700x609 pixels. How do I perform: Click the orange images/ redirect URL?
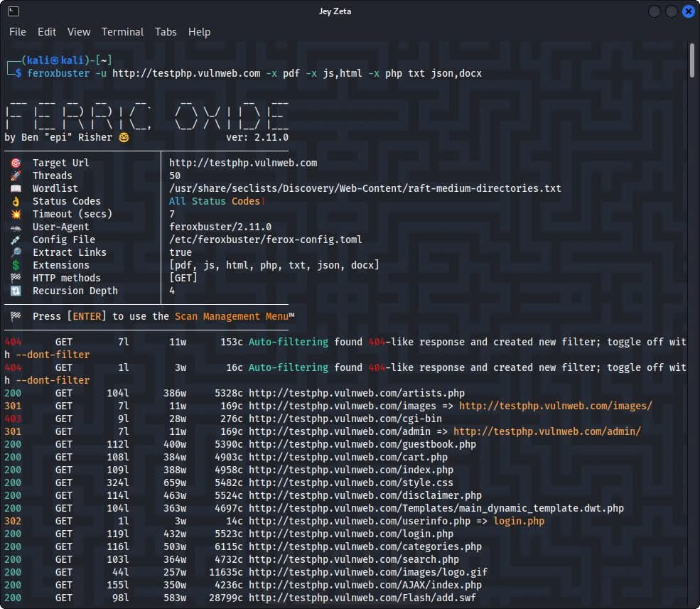(x=555, y=406)
